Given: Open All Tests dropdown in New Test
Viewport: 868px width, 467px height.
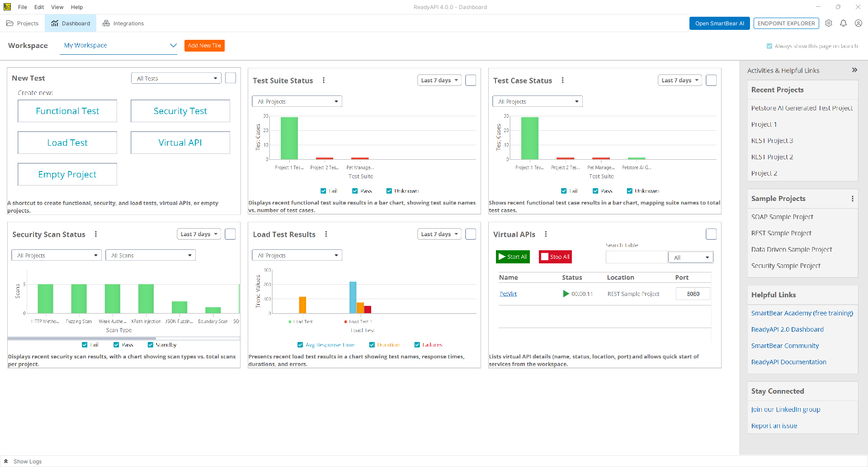Looking at the screenshot, I should 176,78.
